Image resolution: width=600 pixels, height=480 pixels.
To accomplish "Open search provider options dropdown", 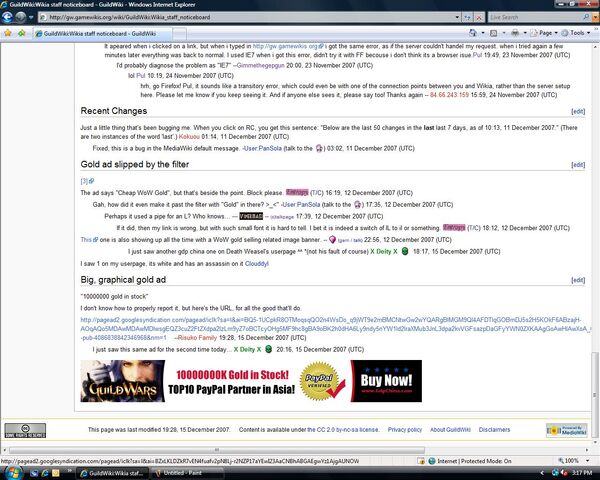I will tap(595, 17).
